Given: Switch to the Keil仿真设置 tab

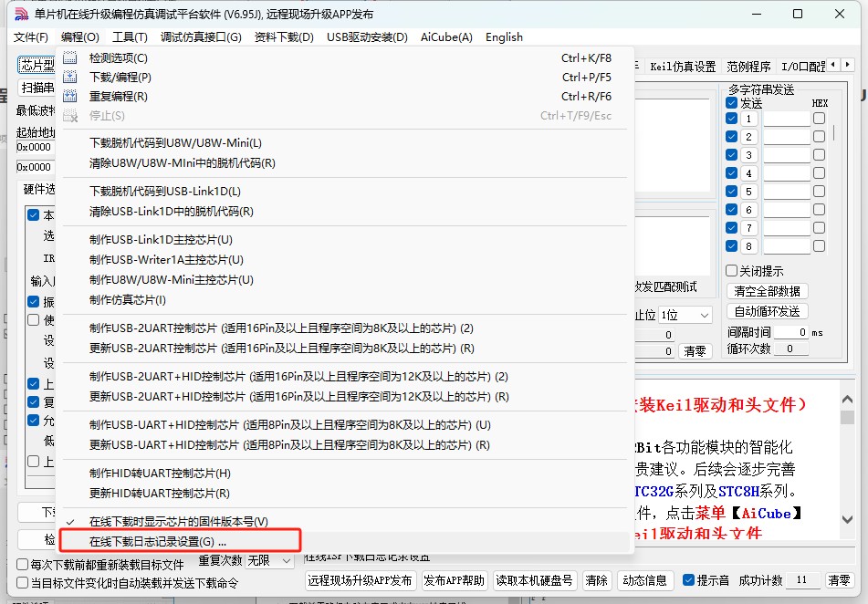Looking at the screenshot, I should [x=683, y=67].
